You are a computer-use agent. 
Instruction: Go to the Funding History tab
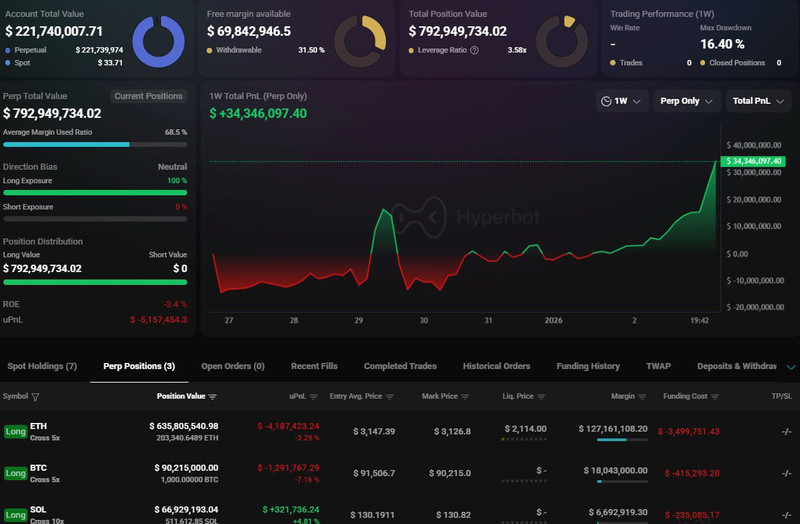click(588, 366)
